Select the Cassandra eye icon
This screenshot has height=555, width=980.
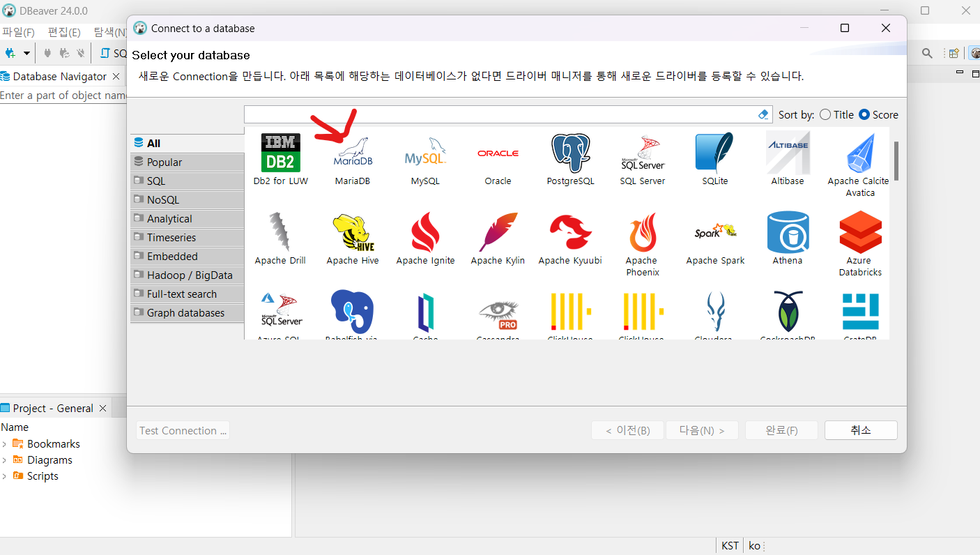[x=498, y=315]
